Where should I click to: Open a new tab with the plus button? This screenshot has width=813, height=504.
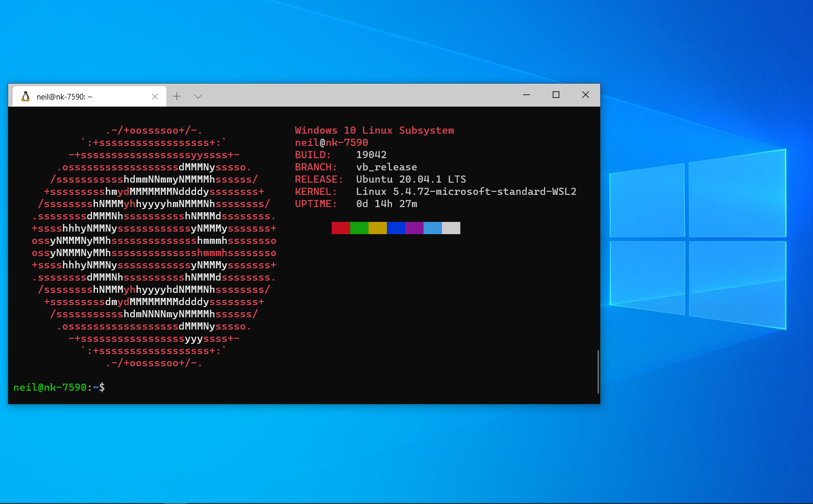click(x=177, y=96)
